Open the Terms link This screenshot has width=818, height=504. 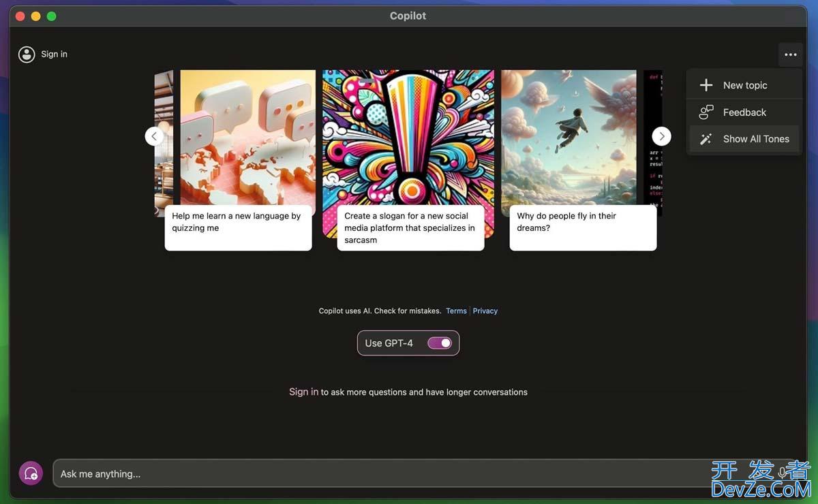(x=456, y=311)
